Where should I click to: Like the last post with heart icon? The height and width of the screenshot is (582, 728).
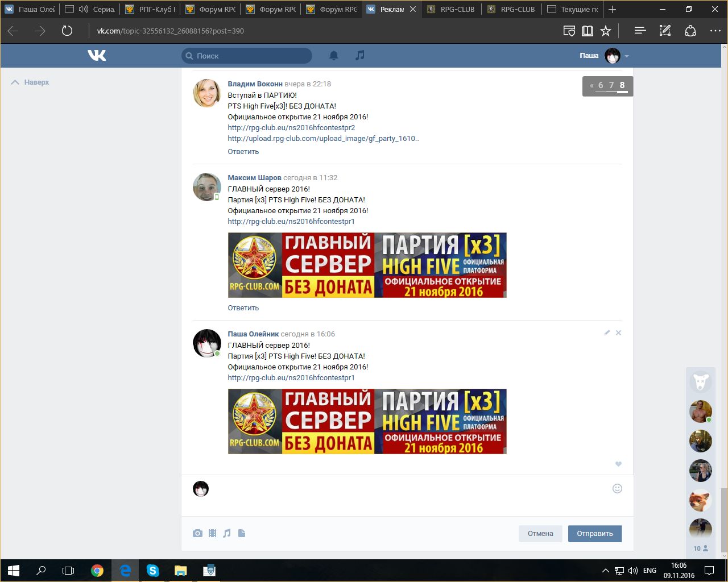tap(618, 464)
